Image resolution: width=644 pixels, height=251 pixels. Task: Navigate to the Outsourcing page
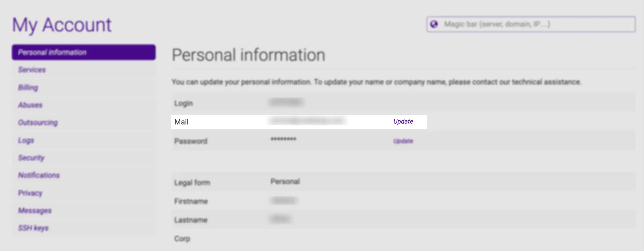click(38, 122)
